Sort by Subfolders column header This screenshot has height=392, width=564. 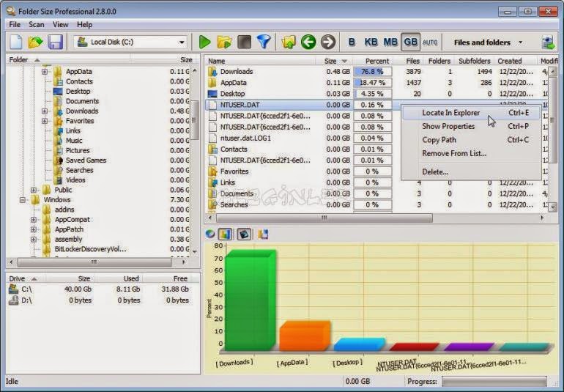coord(475,61)
